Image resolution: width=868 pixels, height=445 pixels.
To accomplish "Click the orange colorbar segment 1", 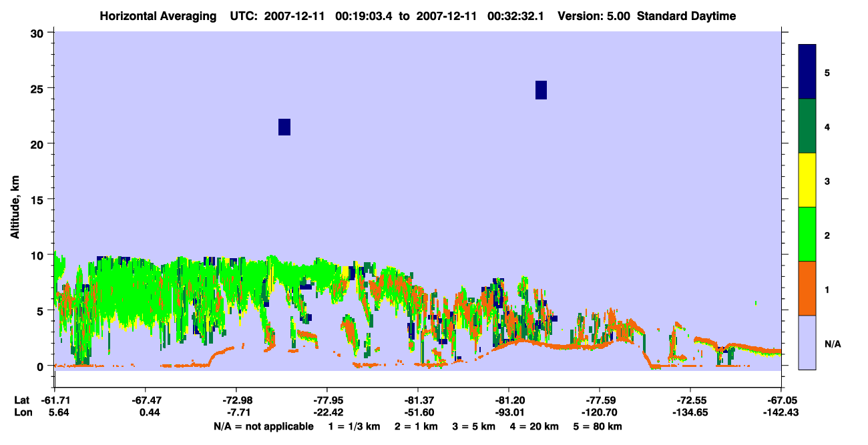I will [807, 288].
